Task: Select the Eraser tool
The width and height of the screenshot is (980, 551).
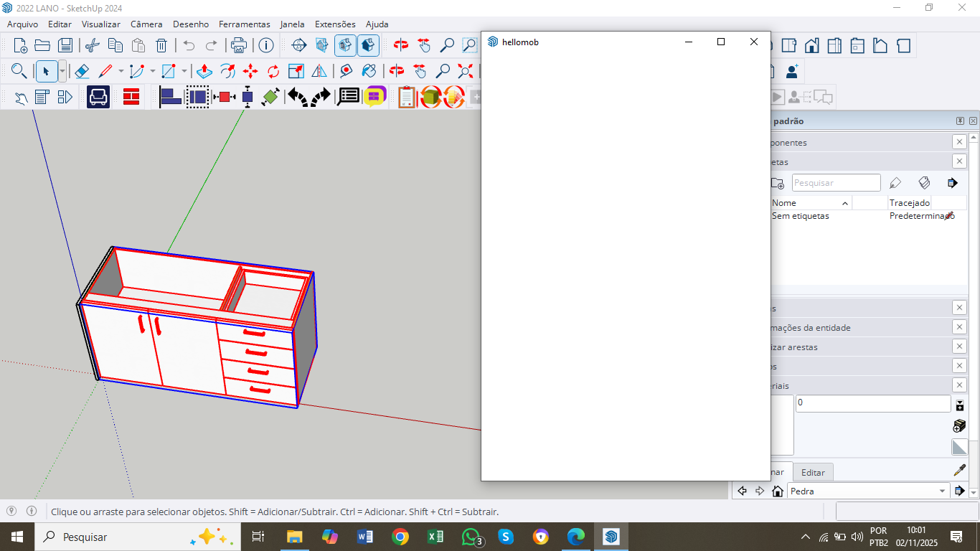Action: click(82, 71)
